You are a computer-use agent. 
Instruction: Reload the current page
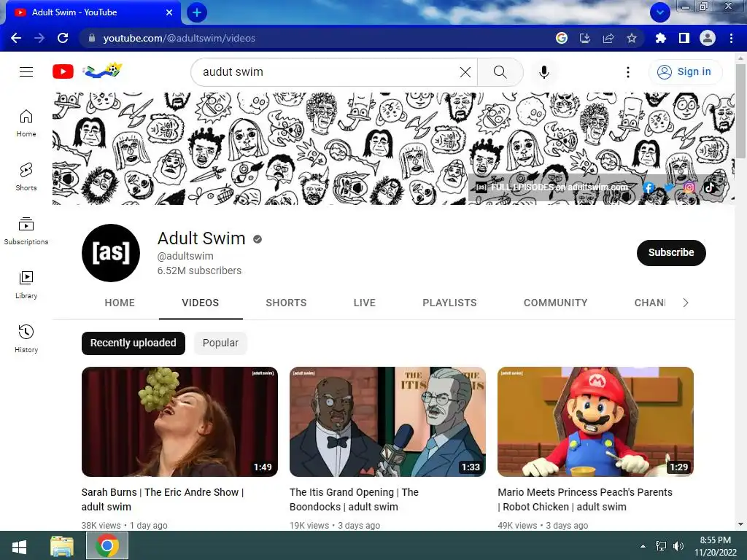[63, 38]
